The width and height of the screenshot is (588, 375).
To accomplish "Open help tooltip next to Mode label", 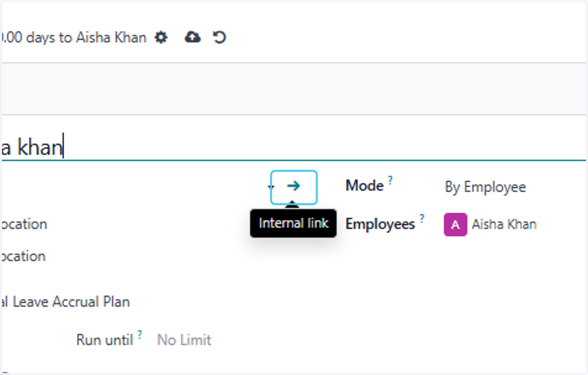I will point(391,180).
